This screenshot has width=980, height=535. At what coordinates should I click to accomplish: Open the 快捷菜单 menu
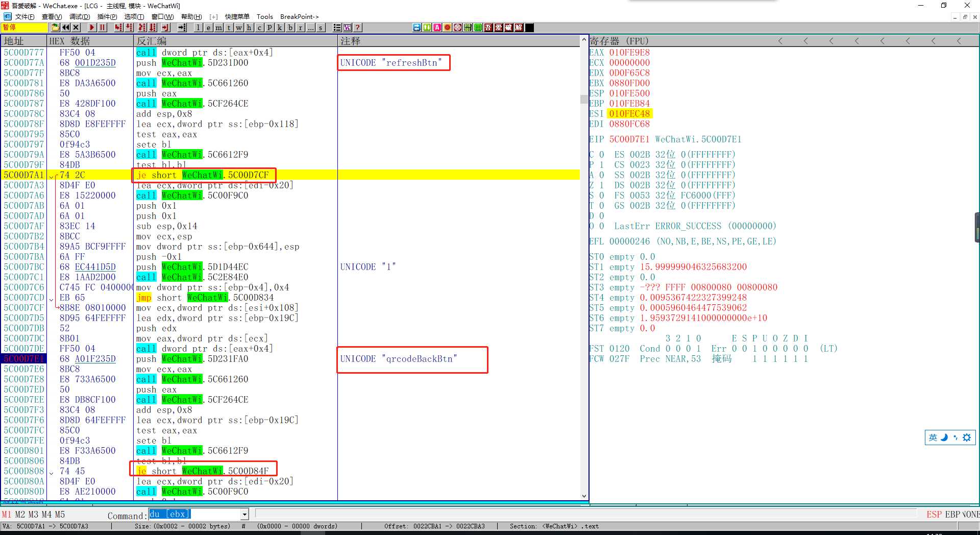[x=237, y=17]
